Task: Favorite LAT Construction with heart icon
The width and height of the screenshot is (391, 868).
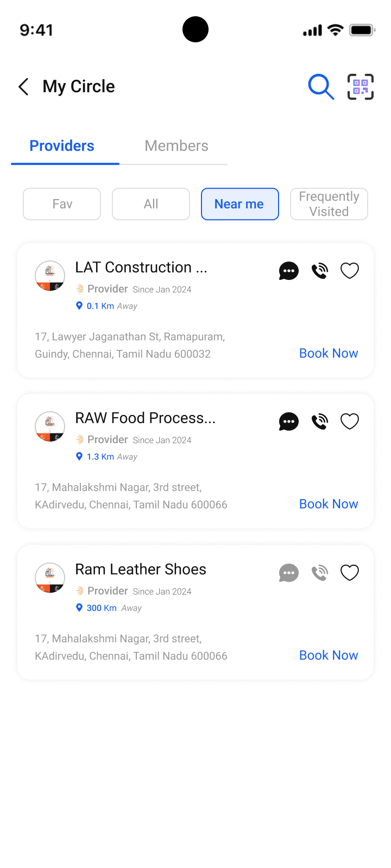Action: pos(350,271)
